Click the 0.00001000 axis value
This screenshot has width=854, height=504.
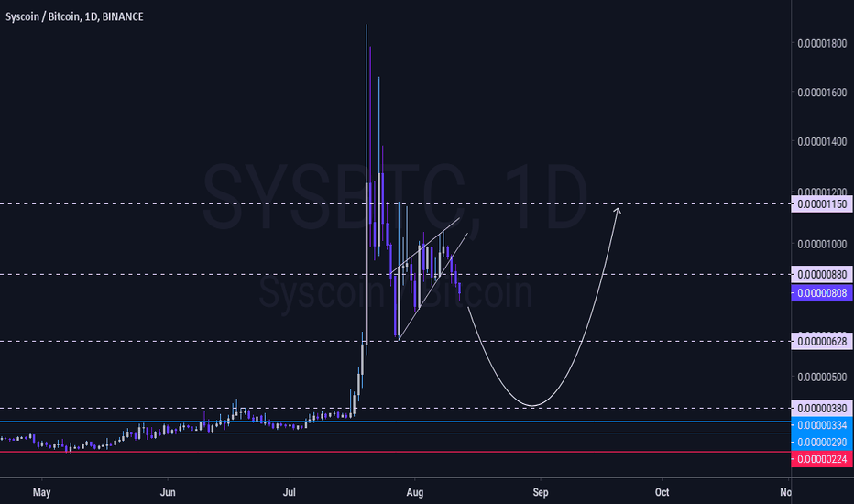tap(822, 244)
